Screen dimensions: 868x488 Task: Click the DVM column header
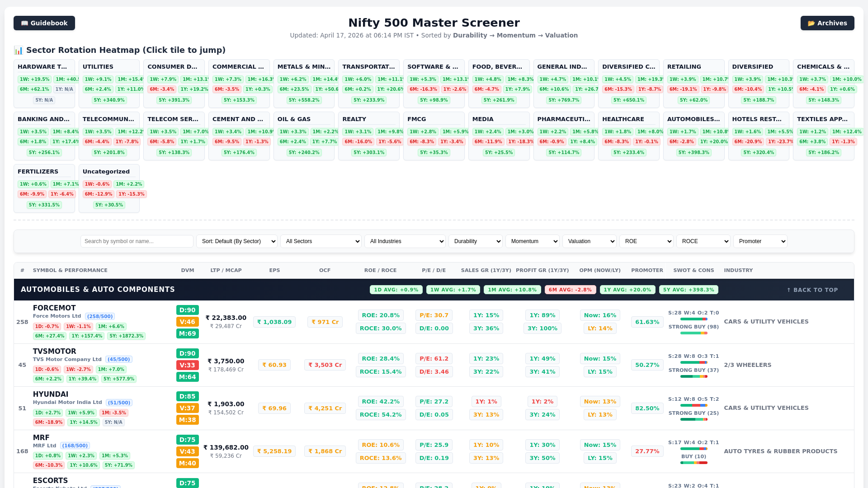[188, 271]
